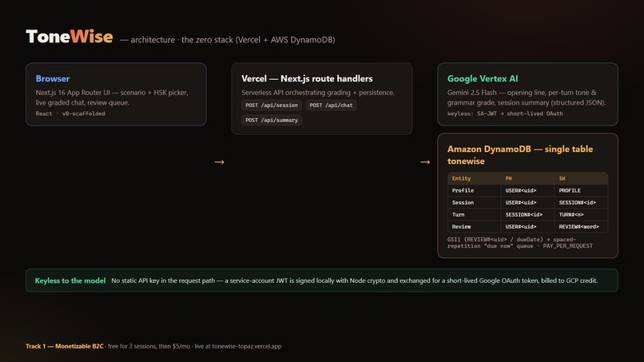Click 'Track 1 — Monetizable B2C' footer label

[65, 346]
